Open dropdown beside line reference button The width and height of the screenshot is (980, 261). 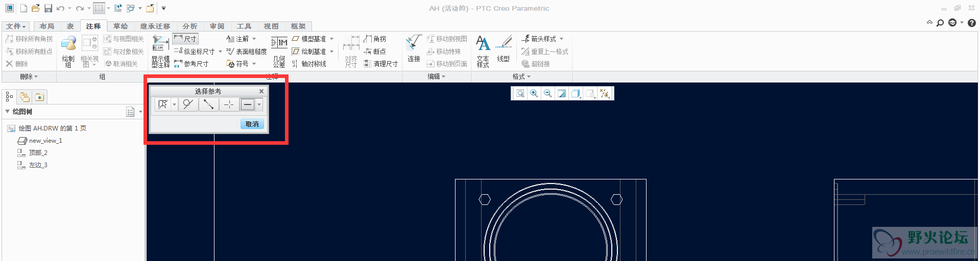pyautogui.click(x=259, y=105)
